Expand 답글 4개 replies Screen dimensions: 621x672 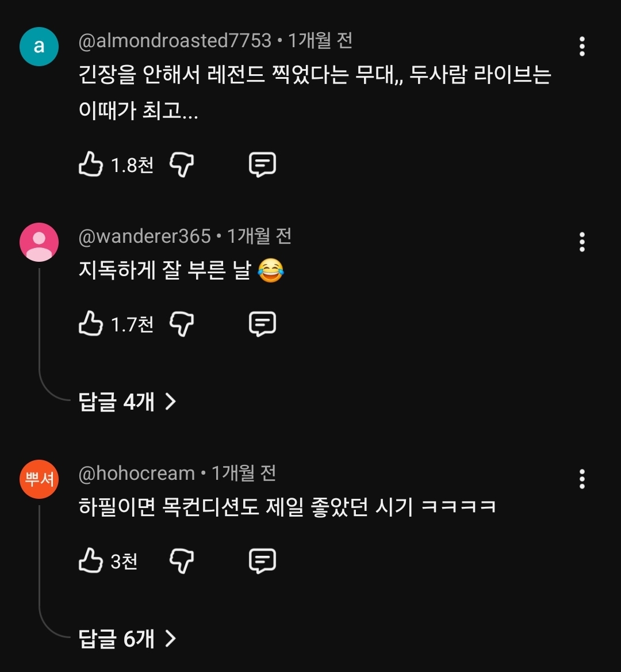coord(127,402)
